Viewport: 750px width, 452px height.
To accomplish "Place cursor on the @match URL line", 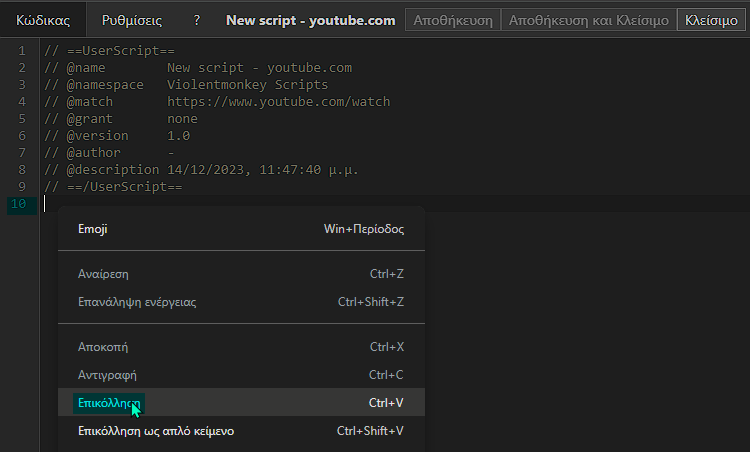I will 217,101.
